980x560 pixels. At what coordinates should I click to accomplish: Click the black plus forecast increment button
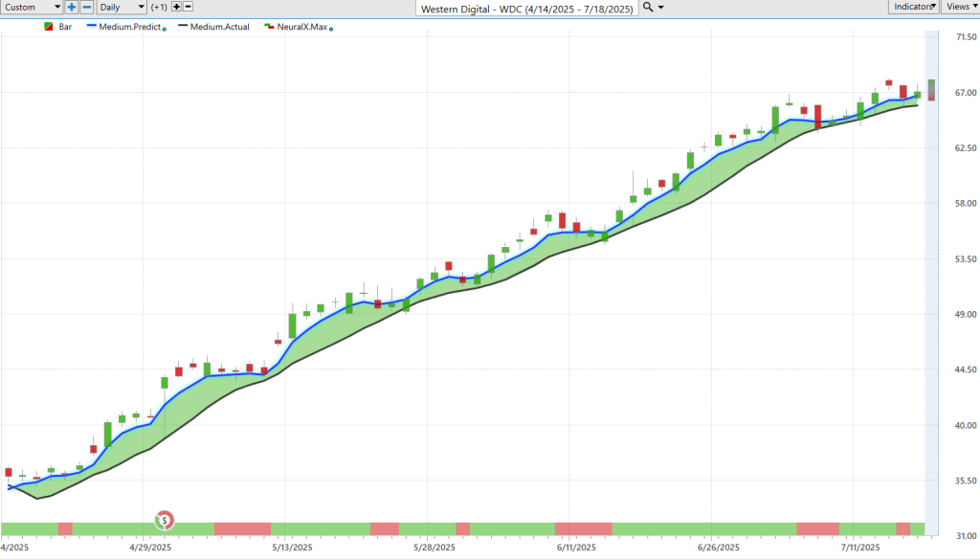[176, 7]
